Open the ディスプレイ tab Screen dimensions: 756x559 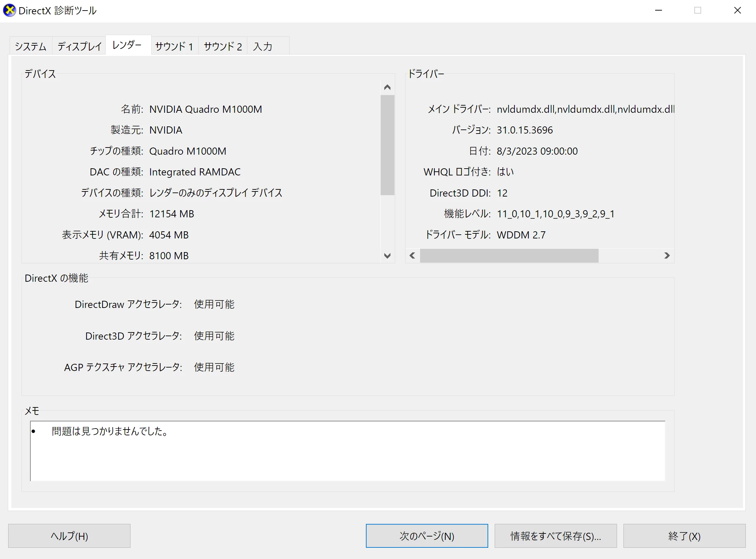pyautogui.click(x=79, y=46)
